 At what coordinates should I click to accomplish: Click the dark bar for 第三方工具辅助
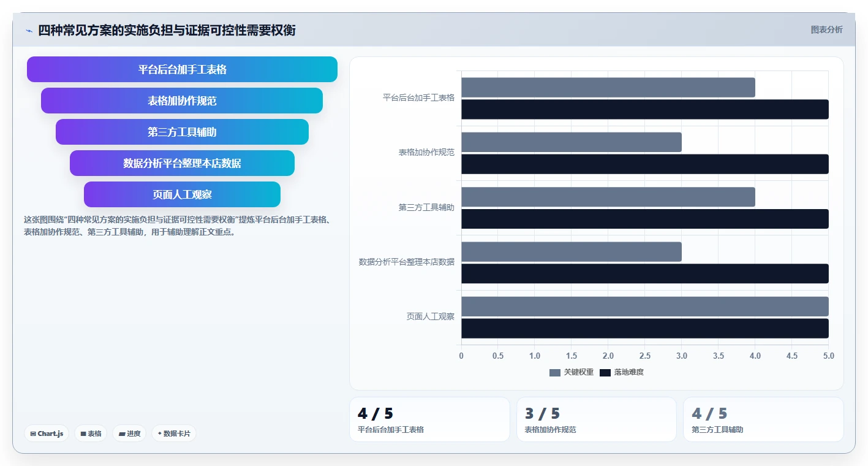[645, 219]
